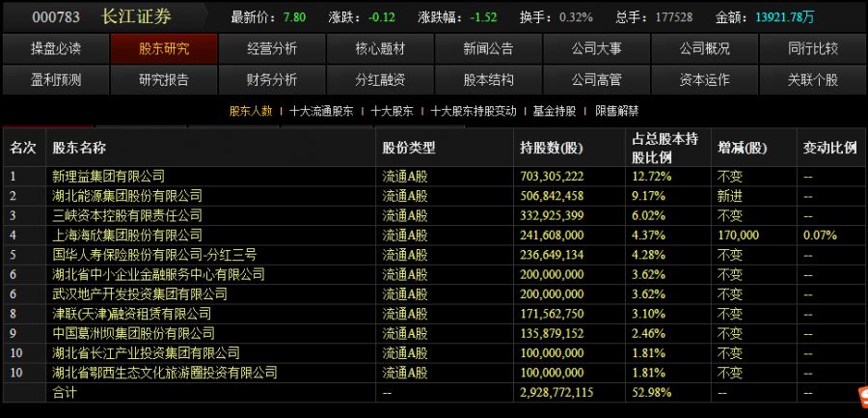
Task: Click the 股东人数 sub-link
Action: [251, 111]
